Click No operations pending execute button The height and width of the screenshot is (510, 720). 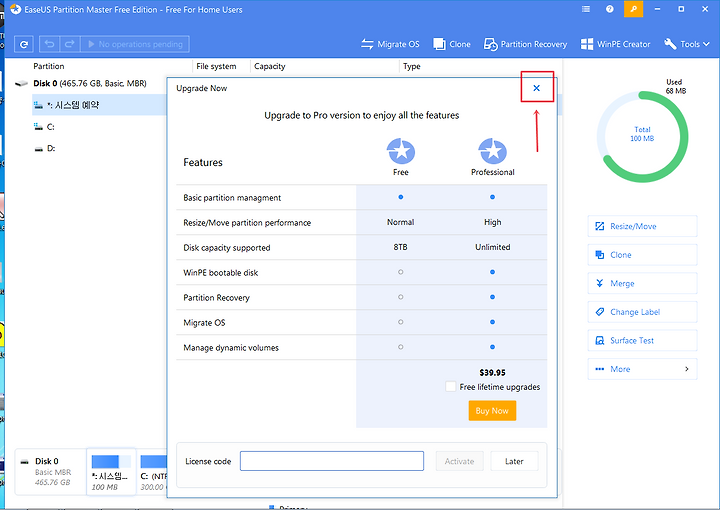click(135, 44)
